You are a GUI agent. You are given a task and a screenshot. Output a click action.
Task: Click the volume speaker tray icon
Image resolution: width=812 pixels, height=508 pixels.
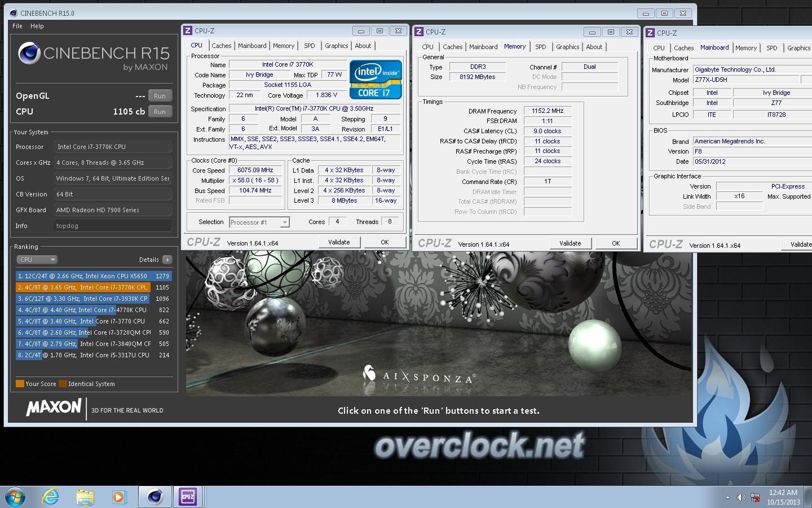coord(741,497)
